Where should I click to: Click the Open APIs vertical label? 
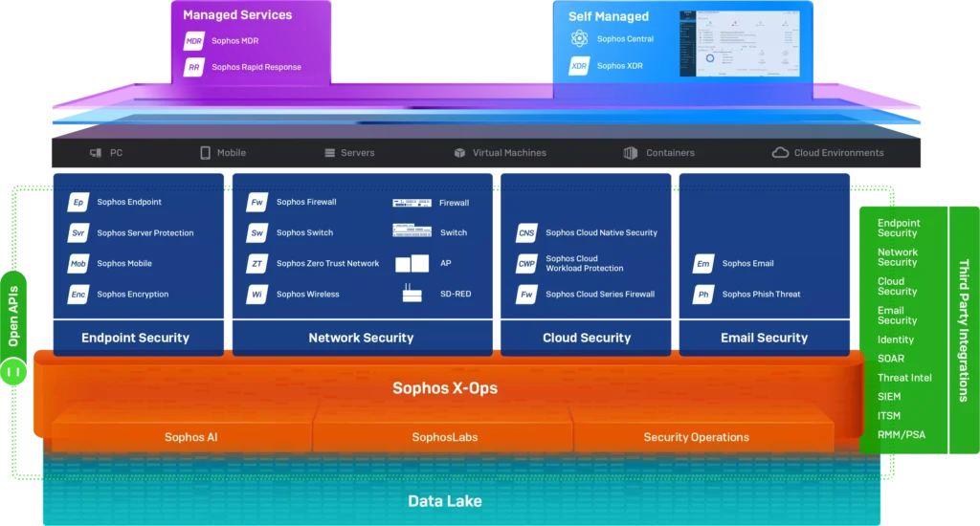13,317
